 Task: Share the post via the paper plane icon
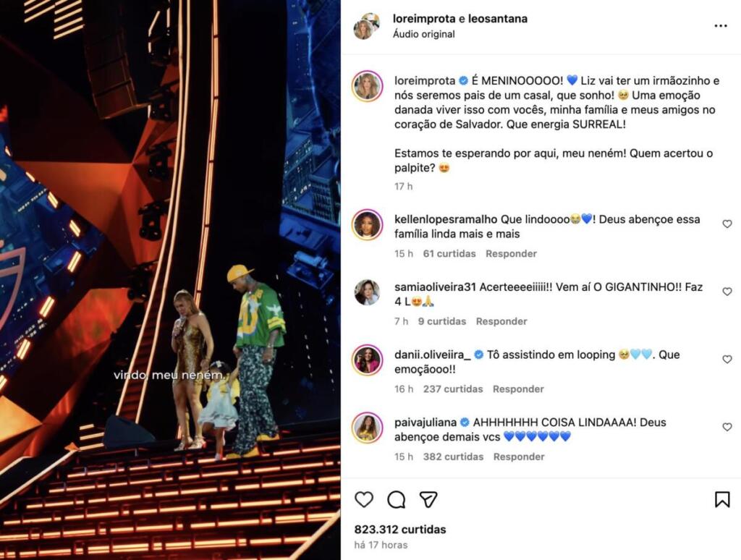click(428, 499)
